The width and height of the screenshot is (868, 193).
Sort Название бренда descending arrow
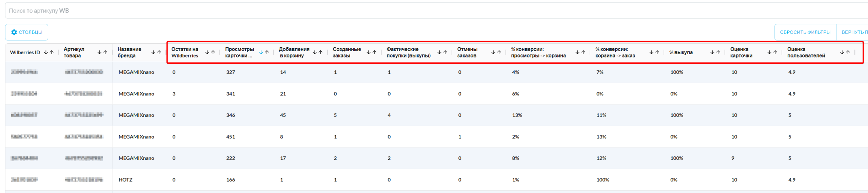[153, 52]
